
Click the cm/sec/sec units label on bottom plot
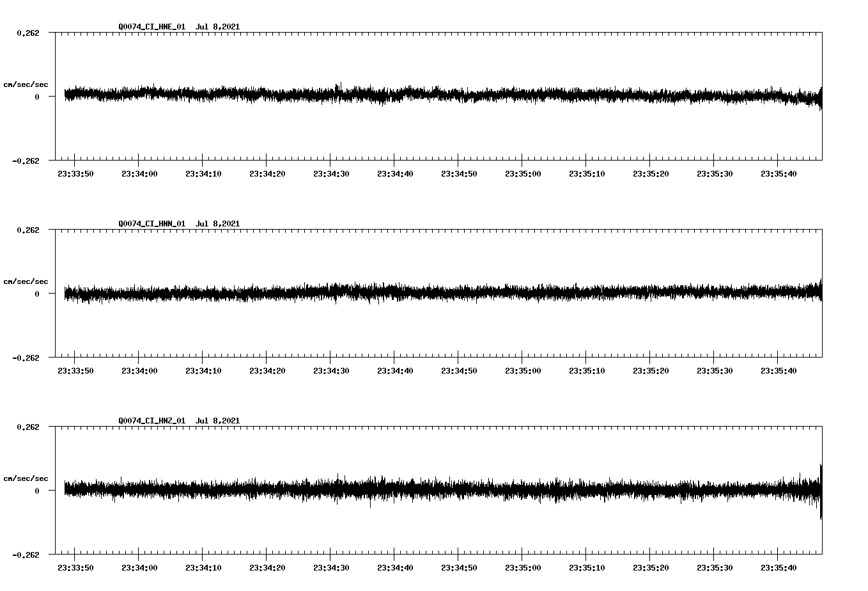coord(26,477)
